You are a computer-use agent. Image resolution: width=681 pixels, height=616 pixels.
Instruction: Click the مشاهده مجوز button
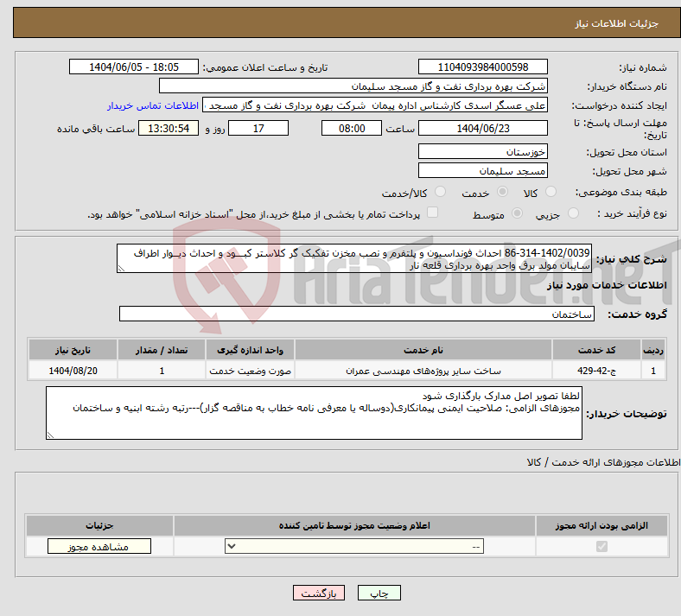pyautogui.click(x=99, y=546)
